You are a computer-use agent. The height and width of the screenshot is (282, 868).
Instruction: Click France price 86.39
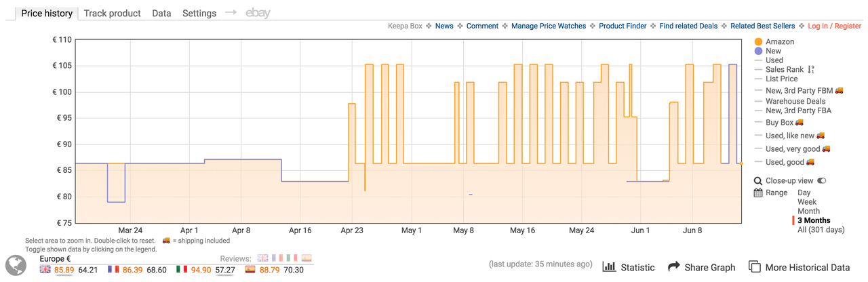[133, 270]
